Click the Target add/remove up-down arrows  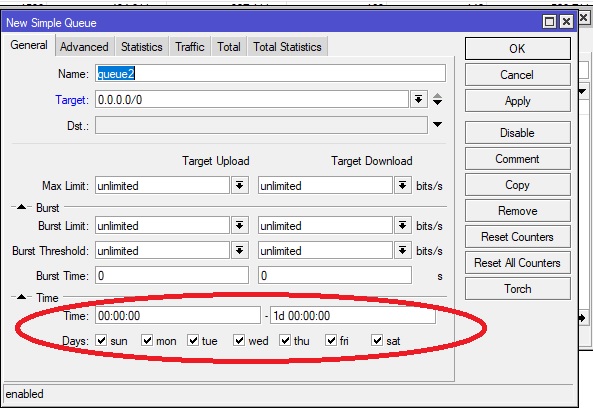coord(438,99)
